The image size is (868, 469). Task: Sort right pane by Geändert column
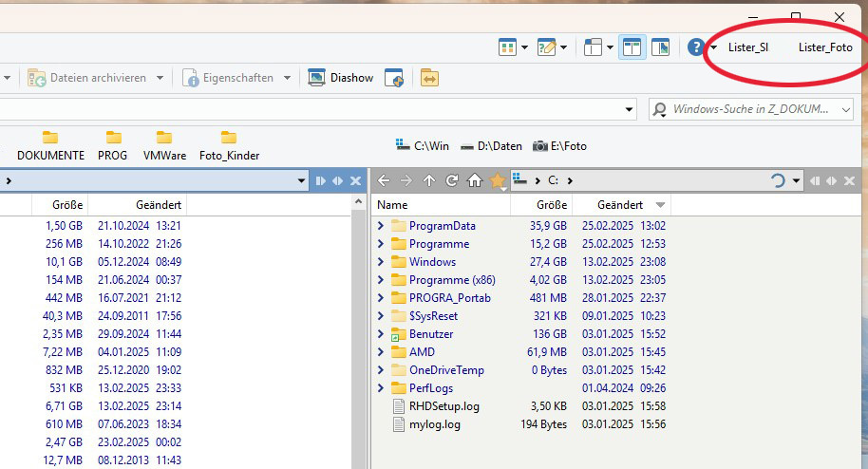621,205
